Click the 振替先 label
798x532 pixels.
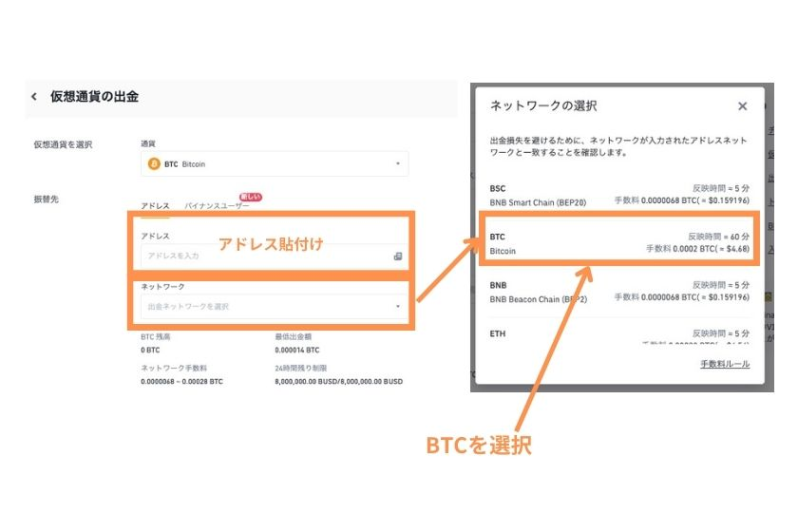[46, 199]
